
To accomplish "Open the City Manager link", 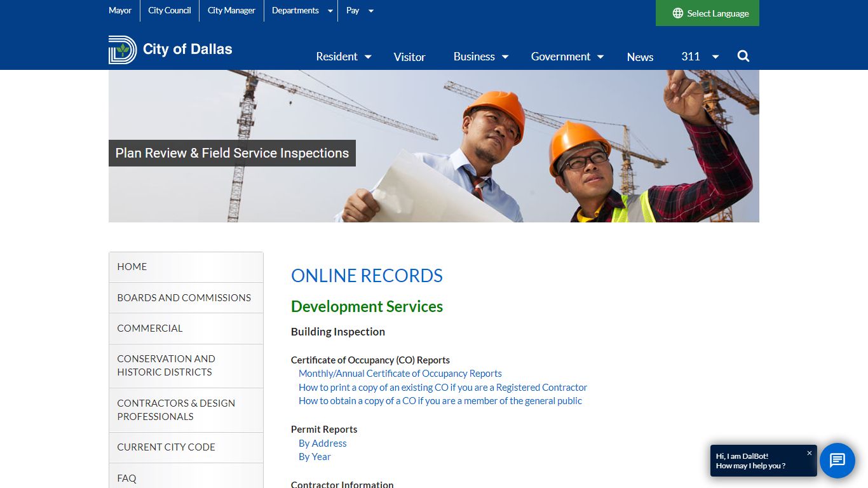I will point(231,10).
